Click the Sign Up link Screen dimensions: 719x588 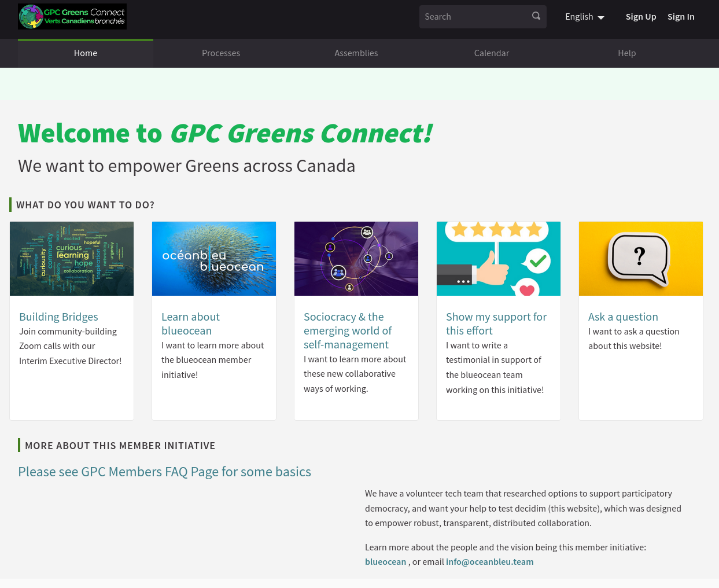pos(641,17)
